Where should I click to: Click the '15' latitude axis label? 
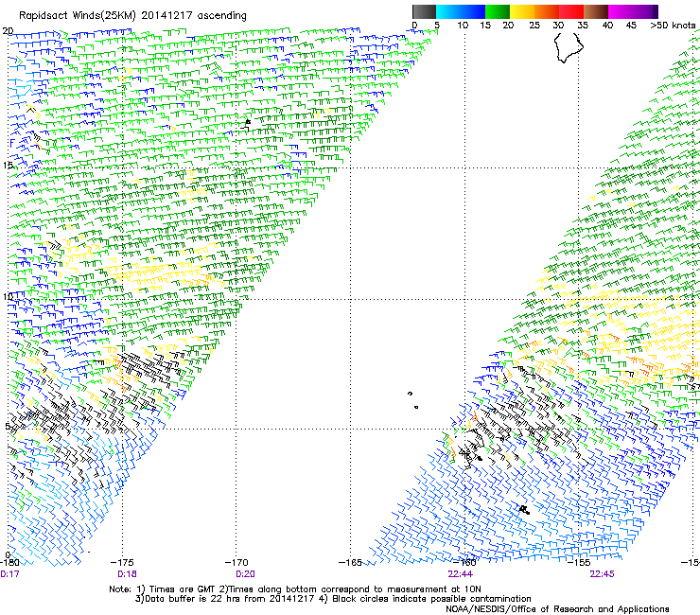pyautogui.click(x=8, y=166)
